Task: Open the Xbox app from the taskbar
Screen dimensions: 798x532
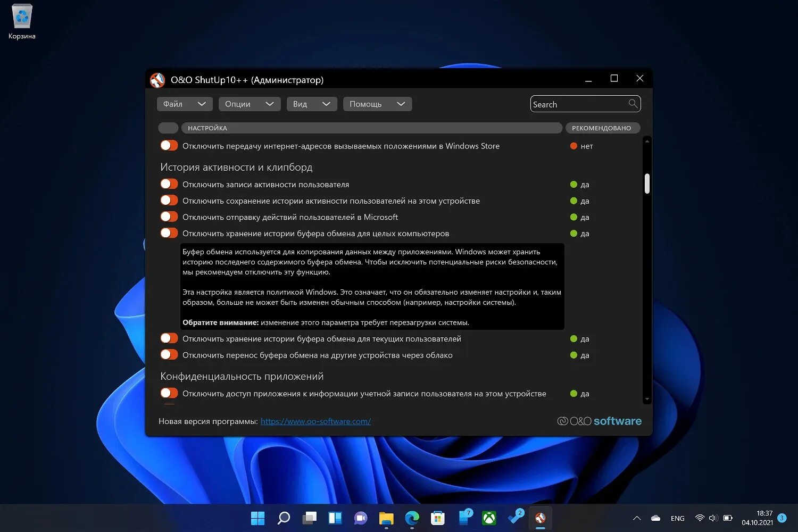Action: pyautogui.click(x=489, y=518)
